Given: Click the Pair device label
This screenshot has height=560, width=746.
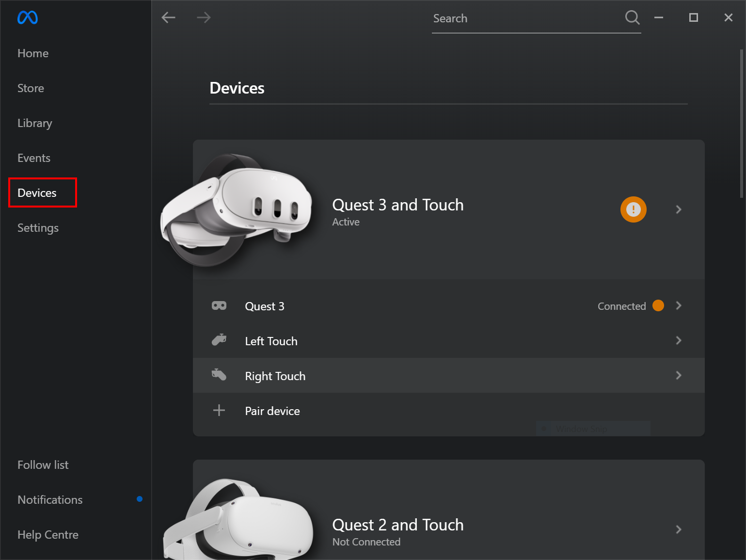Looking at the screenshot, I should click(x=272, y=411).
